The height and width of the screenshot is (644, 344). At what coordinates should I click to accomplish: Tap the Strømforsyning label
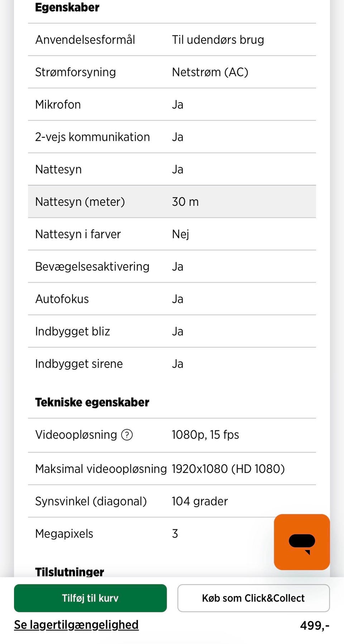[x=76, y=72]
